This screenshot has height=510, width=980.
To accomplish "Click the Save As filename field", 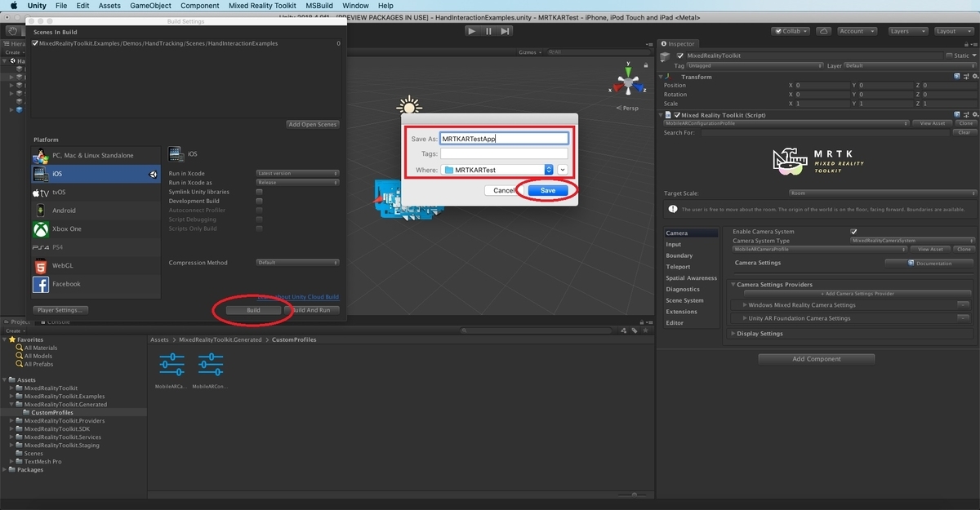I will (504, 139).
